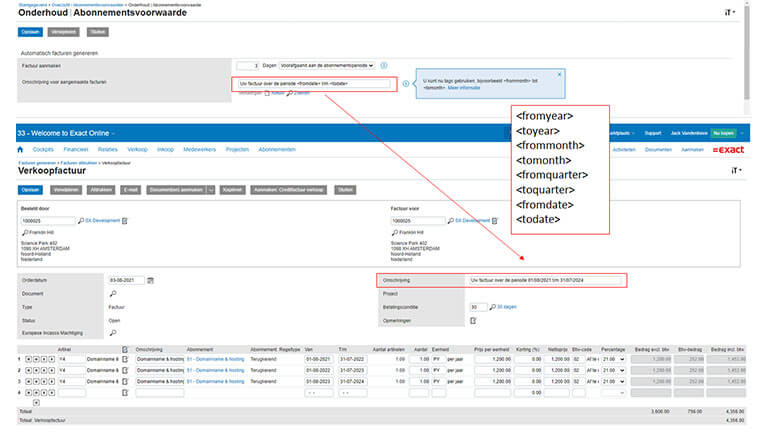Click the Nieuw document icon under description field
The image size is (768, 432).
point(267,93)
